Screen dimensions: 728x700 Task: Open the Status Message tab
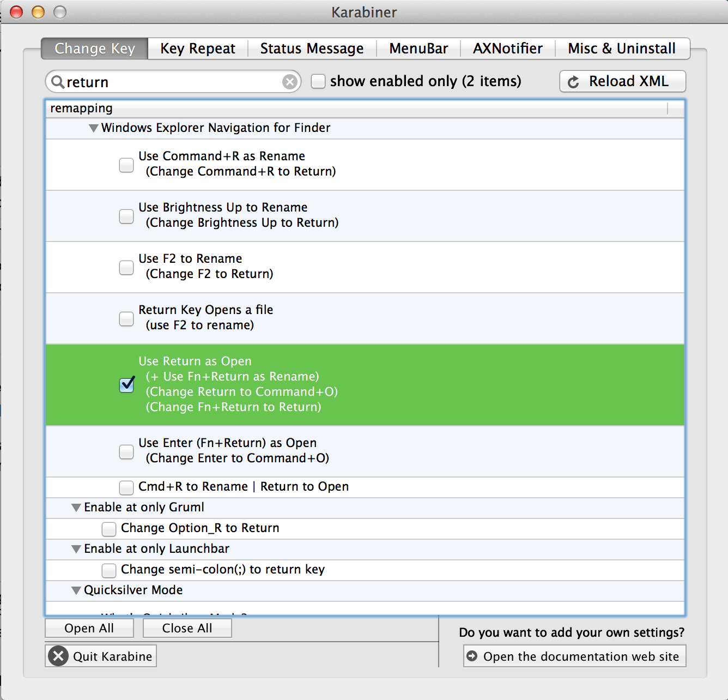click(x=312, y=49)
